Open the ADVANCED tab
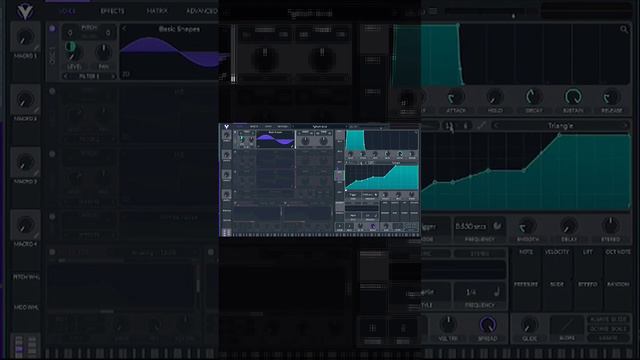The image size is (640, 360). point(202,11)
